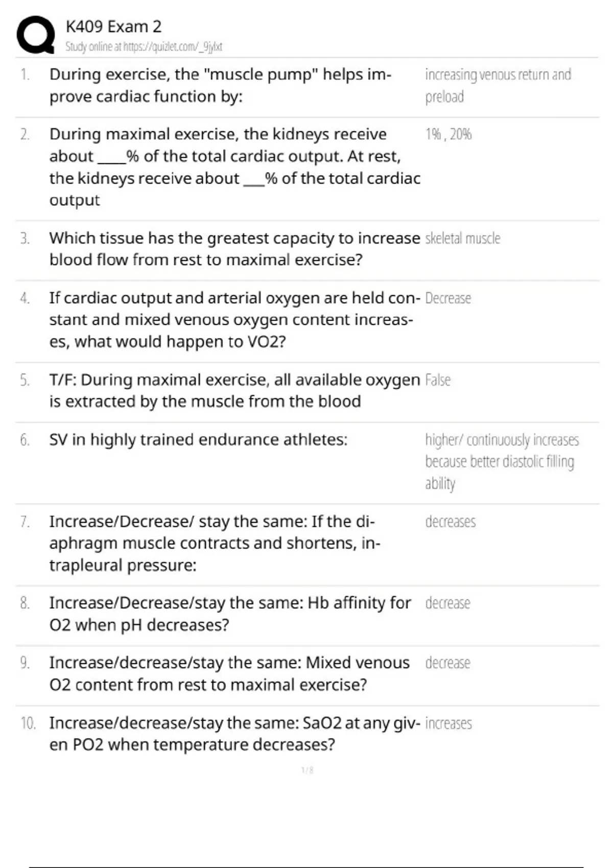Screen dimensions: 613x868
Task: Click the page number 1/8 indicator
Action: point(307,770)
